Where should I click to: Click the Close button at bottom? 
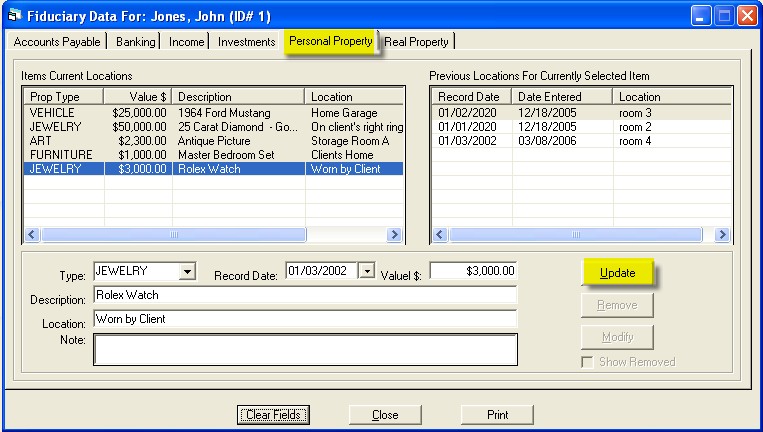pyautogui.click(x=385, y=415)
